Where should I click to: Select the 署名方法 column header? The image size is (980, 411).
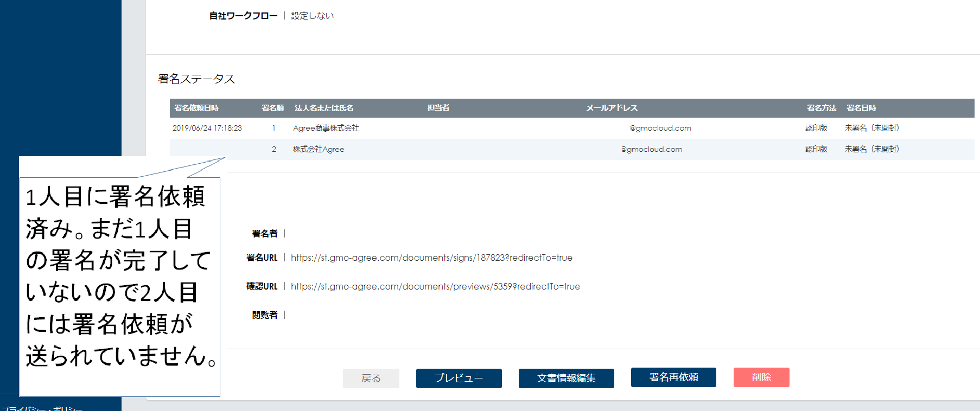821,108
